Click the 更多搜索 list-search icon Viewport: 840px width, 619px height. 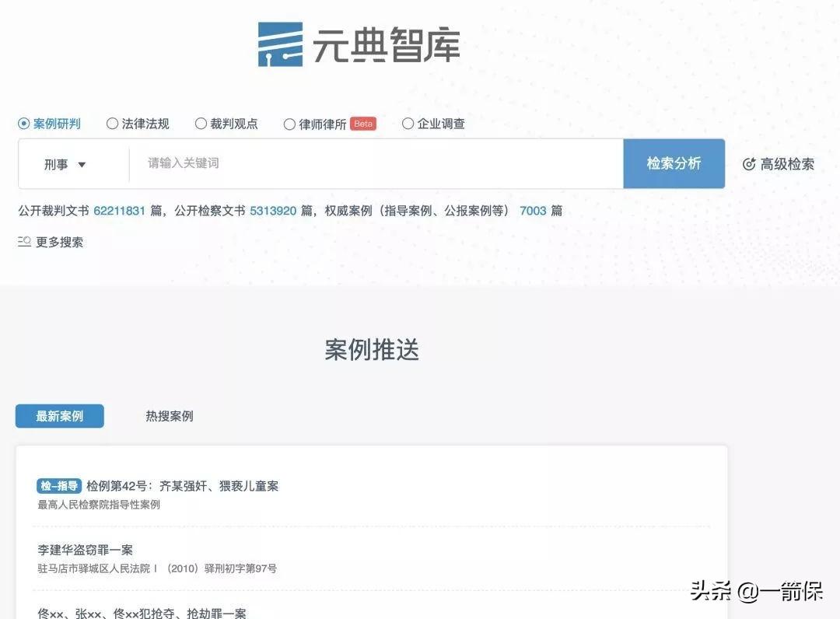click(x=24, y=242)
